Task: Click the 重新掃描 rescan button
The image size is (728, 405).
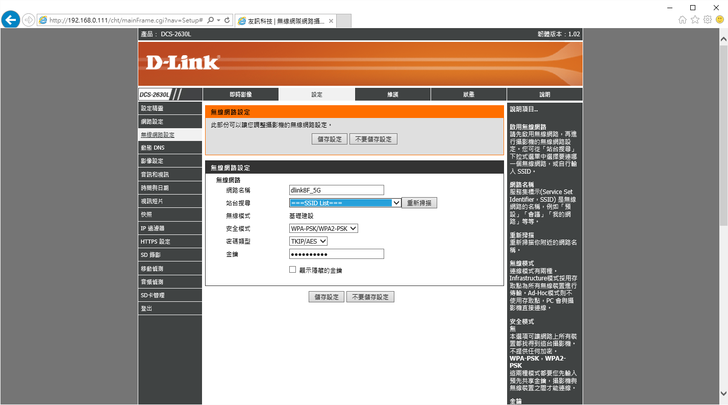Action: coord(420,202)
